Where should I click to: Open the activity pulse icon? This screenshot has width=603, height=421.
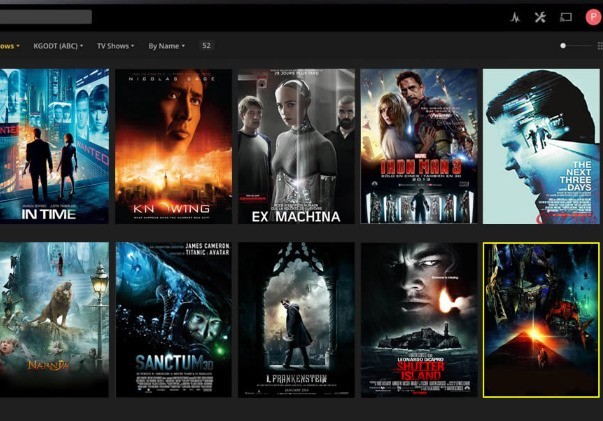coord(515,17)
